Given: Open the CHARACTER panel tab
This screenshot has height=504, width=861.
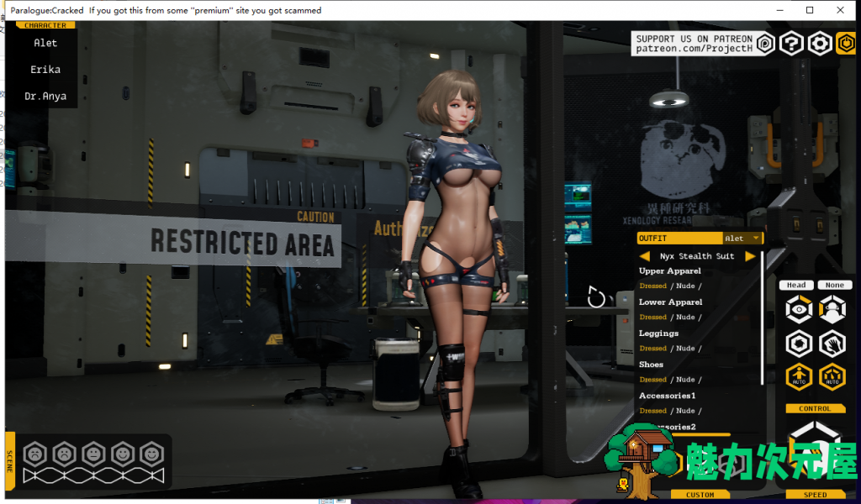Looking at the screenshot, I should point(45,25).
